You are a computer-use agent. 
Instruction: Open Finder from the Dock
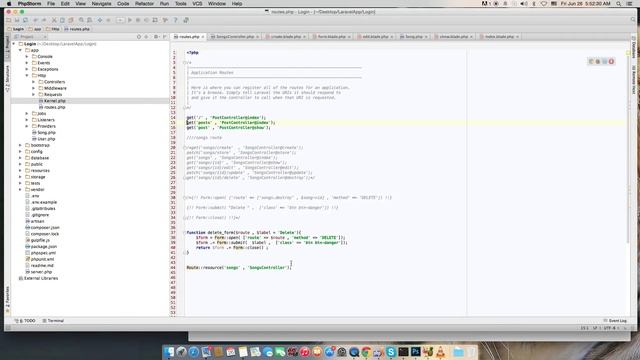click(x=169, y=351)
